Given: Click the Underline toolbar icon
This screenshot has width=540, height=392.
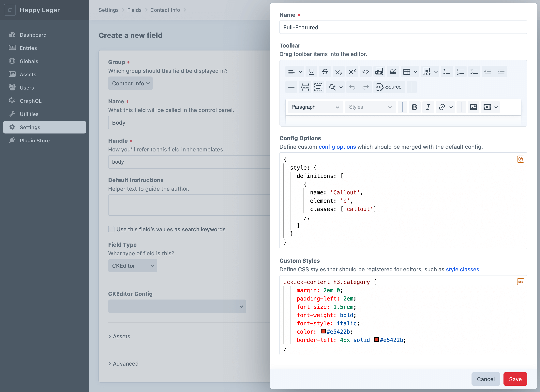Looking at the screenshot, I should point(311,72).
